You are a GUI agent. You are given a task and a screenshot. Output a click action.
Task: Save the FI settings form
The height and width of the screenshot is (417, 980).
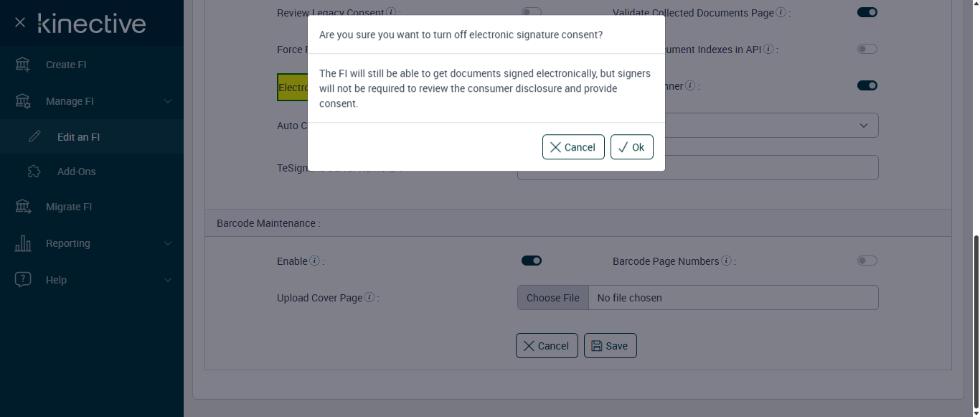[x=610, y=346]
